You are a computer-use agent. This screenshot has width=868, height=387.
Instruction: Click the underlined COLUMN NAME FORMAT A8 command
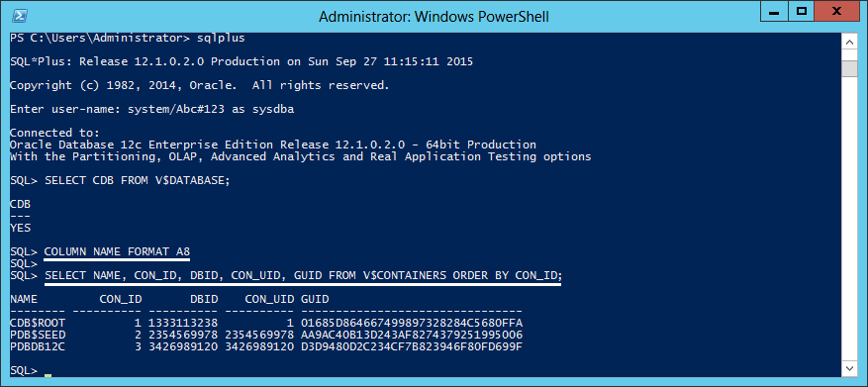(118, 251)
